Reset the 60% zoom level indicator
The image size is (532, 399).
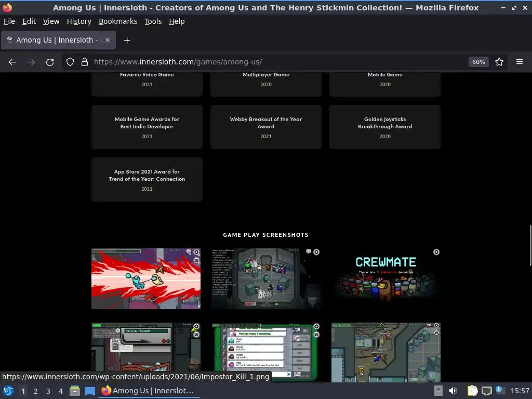(478, 62)
